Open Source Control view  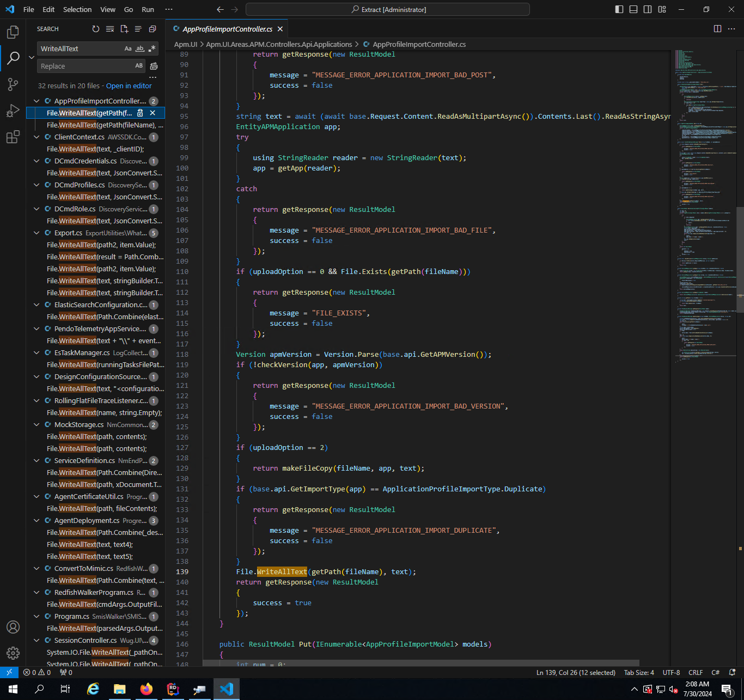pos(13,84)
